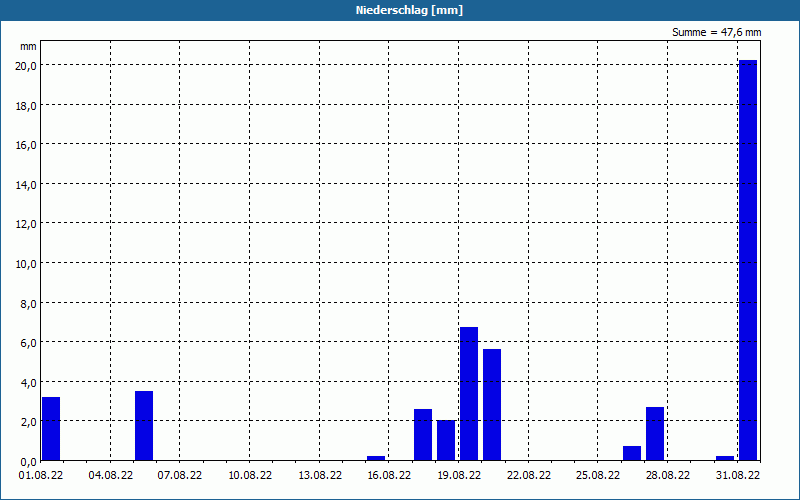This screenshot has height=500, width=800.
Task: Click the 2.0 mm bar left of 19.08.22
Action: (446, 440)
